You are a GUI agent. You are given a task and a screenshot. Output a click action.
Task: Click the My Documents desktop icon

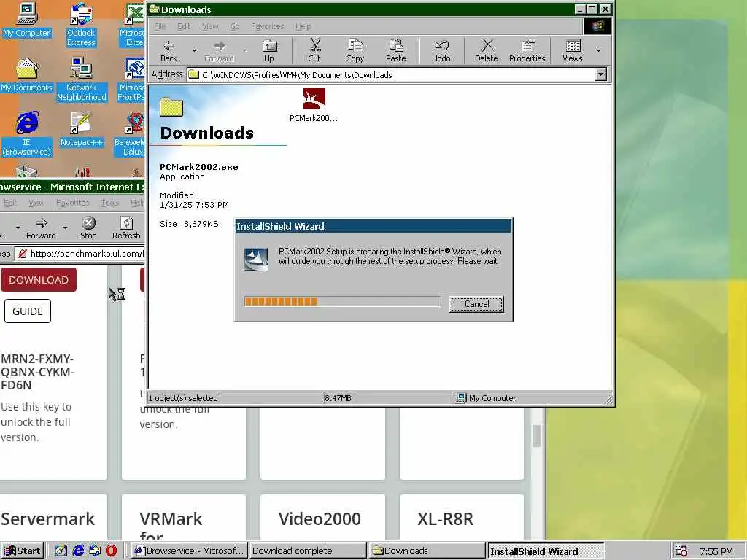coord(27,75)
